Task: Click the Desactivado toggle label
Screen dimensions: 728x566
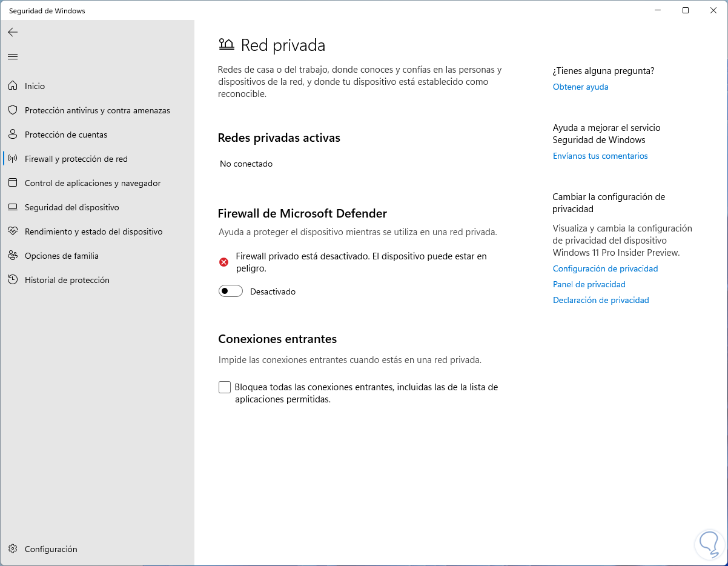Action: click(273, 291)
